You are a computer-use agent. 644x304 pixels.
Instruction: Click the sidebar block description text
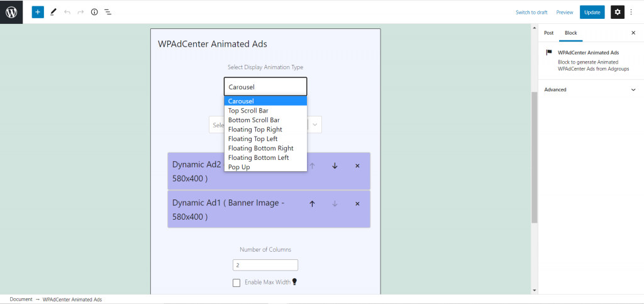pyautogui.click(x=594, y=65)
